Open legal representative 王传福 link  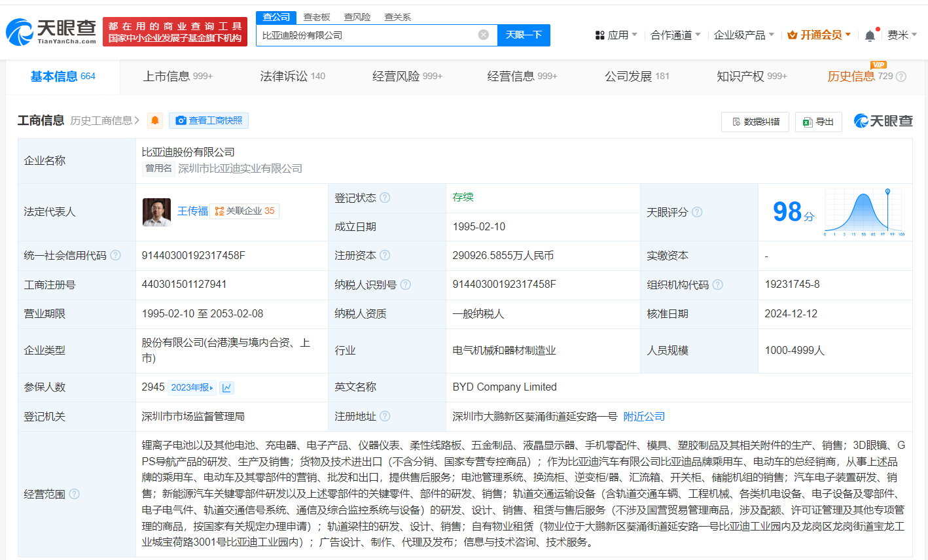(x=192, y=211)
